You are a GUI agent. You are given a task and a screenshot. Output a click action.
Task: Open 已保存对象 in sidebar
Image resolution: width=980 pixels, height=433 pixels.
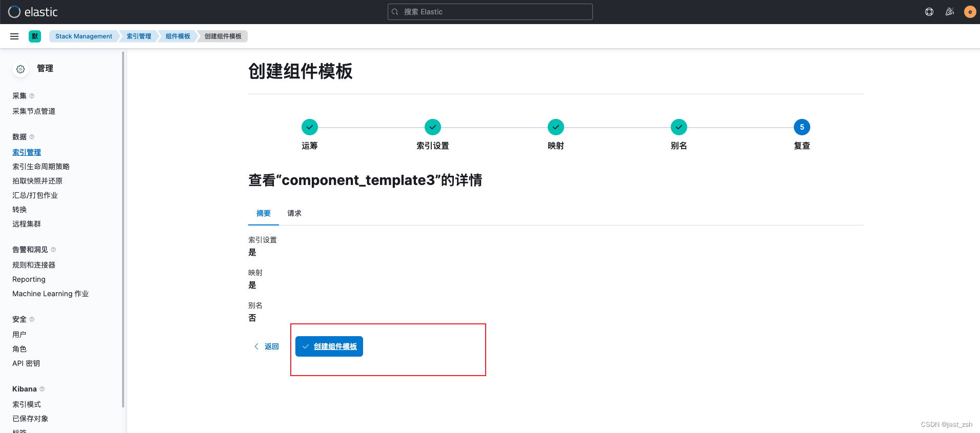[x=30, y=419]
